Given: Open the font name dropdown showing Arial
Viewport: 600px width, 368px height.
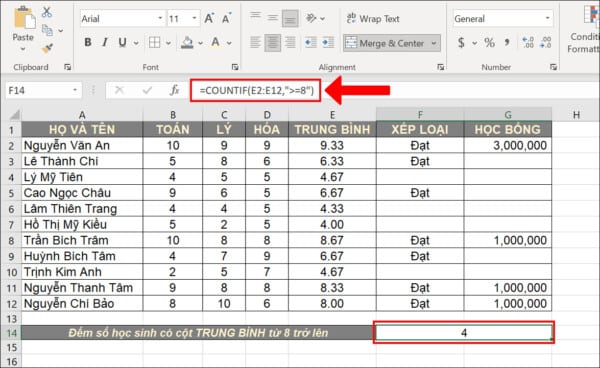Looking at the screenshot, I should 160,18.
